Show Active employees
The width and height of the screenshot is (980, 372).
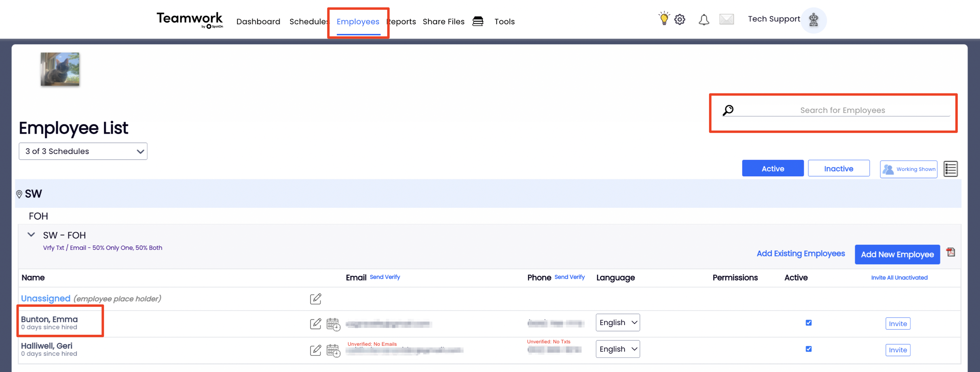click(x=773, y=169)
